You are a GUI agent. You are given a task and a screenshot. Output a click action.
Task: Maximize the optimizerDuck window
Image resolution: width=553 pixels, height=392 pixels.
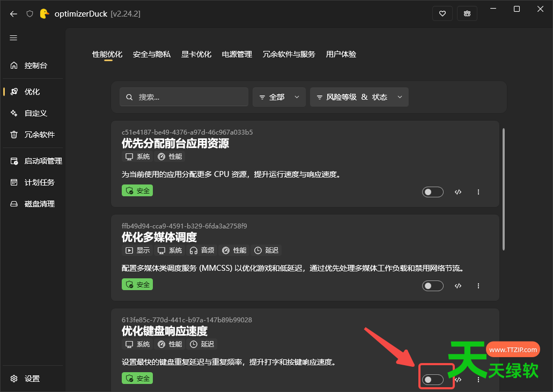point(517,9)
